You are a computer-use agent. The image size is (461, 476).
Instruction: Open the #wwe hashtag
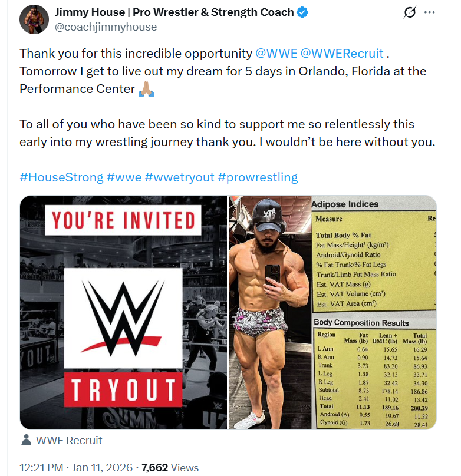point(123,177)
